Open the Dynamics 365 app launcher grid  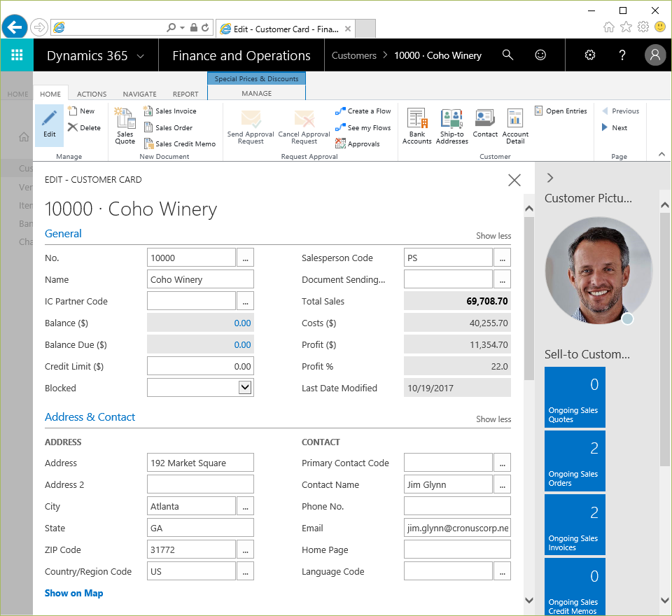[17, 55]
